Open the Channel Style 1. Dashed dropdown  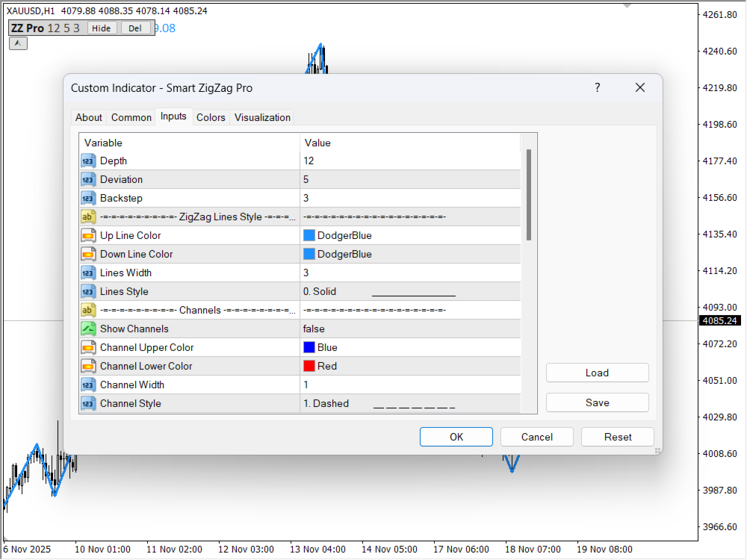click(410, 403)
